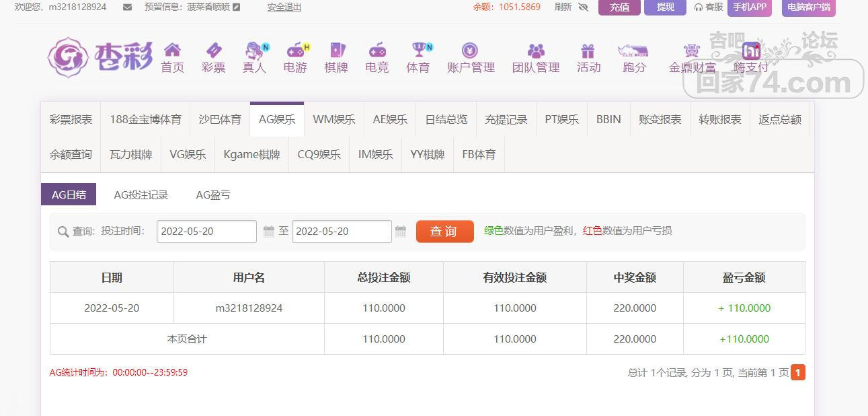Switch to the WM娱乐 report tab
Image resolution: width=868 pixels, height=416 pixels.
click(333, 120)
